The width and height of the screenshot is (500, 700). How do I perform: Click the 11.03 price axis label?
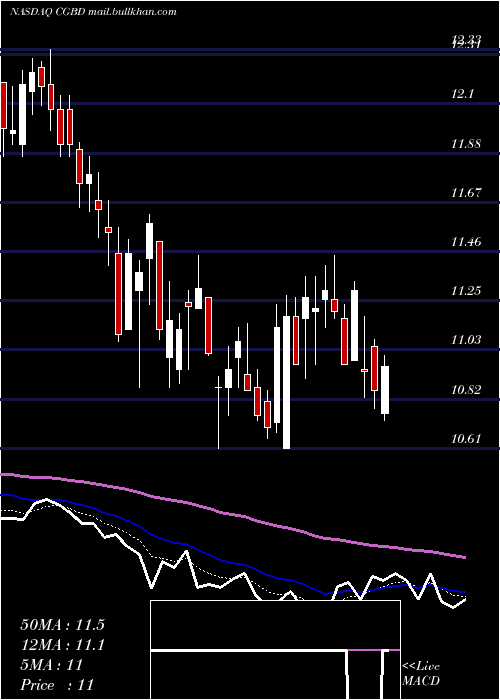click(466, 340)
